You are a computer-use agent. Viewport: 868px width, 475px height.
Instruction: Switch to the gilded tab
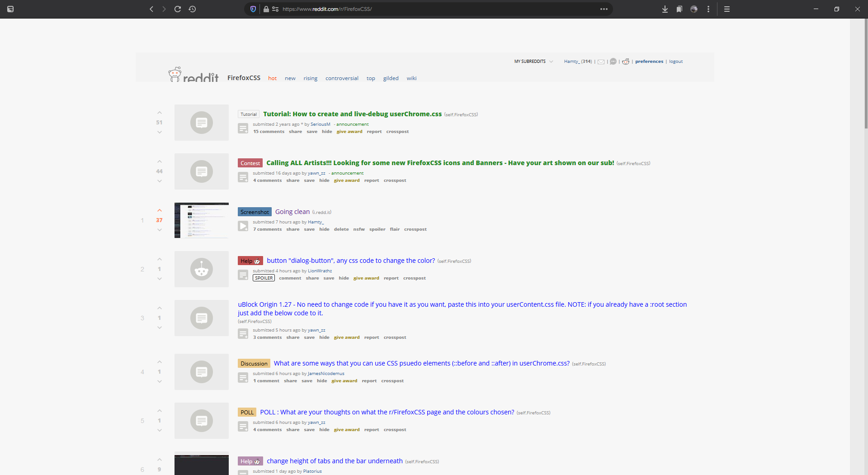(391, 78)
